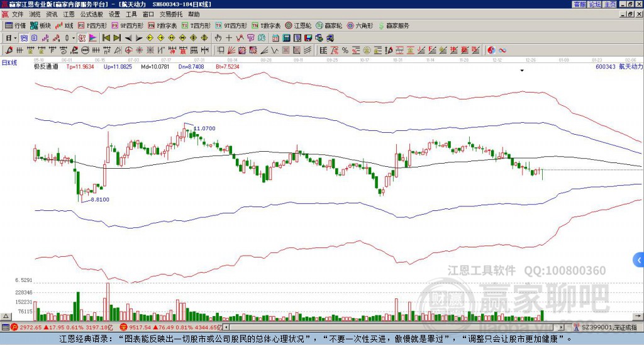Image resolution: width=644 pixels, height=345 pixels.
Task: Select the hand pan tool
Action: point(218,38)
